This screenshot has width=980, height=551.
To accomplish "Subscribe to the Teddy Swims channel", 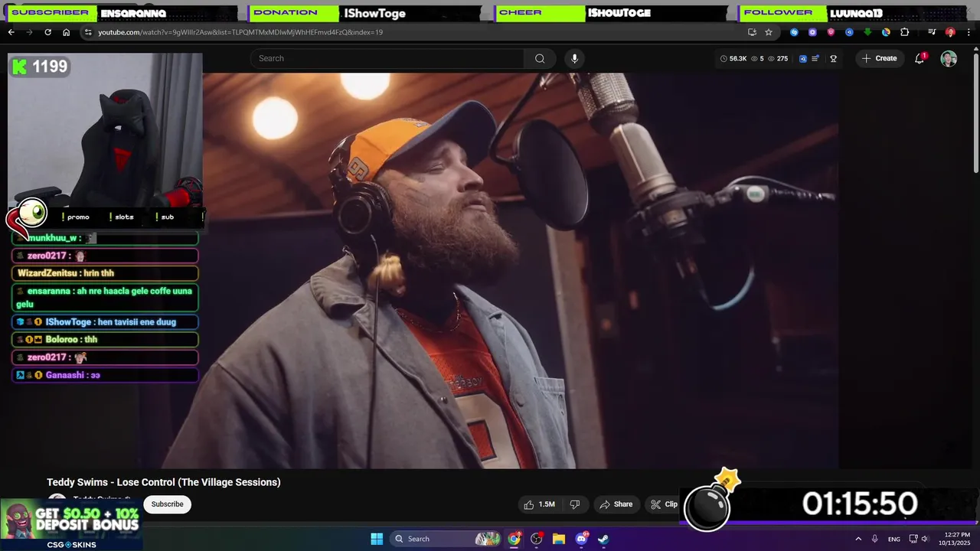I will (x=167, y=504).
